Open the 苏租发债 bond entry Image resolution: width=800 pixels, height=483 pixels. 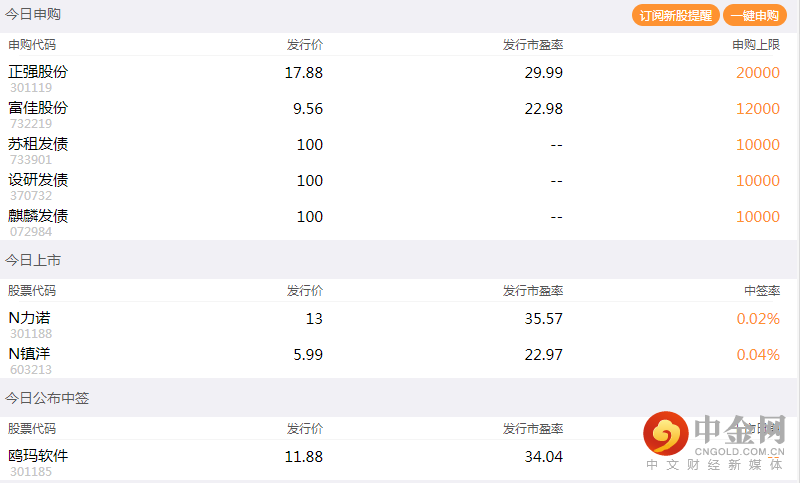point(38,144)
